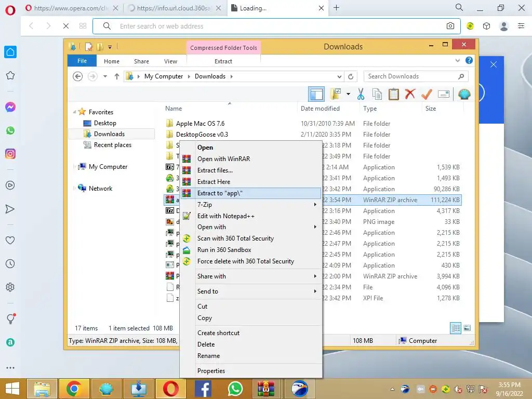The width and height of the screenshot is (532, 399).
Task: Click the Opera snapshot camera icon
Action: click(450, 26)
